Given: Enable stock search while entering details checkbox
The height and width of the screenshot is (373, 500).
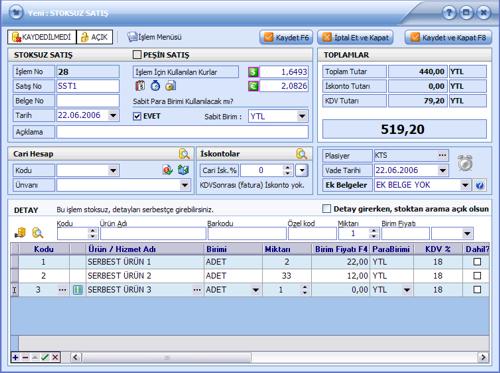Looking at the screenshot, I should (x=327, y=209).
